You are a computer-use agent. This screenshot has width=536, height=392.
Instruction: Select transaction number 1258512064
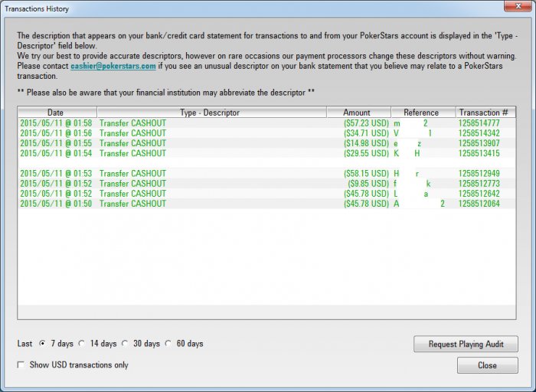[x=479, y=204]
